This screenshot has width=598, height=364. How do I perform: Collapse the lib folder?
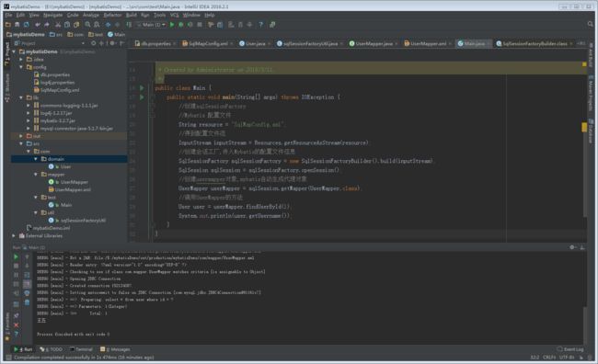pyautogui.click(x=21, y=97)
